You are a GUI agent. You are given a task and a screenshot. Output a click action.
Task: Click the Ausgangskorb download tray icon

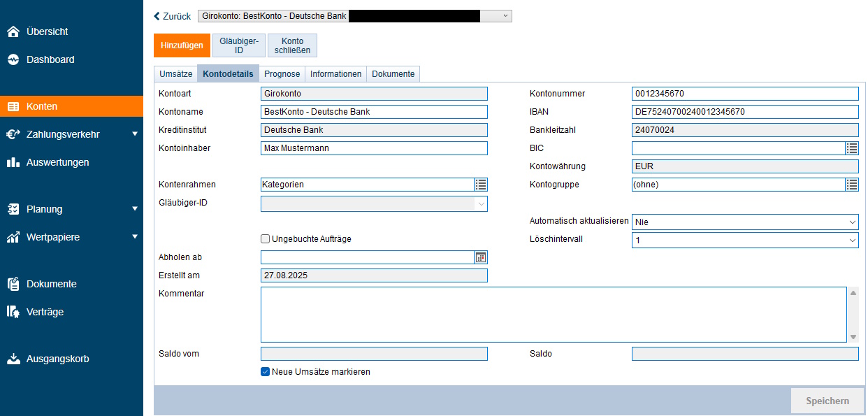[x=13, y=359]
